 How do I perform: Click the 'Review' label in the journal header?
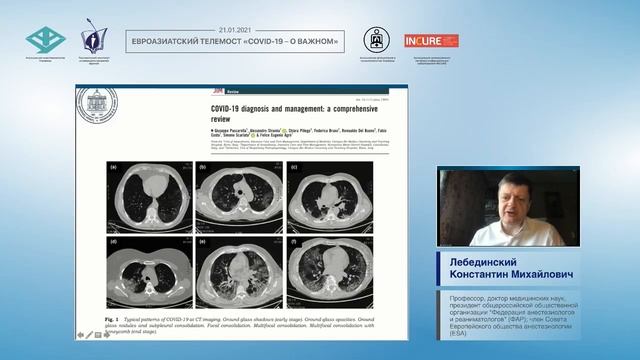tap(233, 91)
